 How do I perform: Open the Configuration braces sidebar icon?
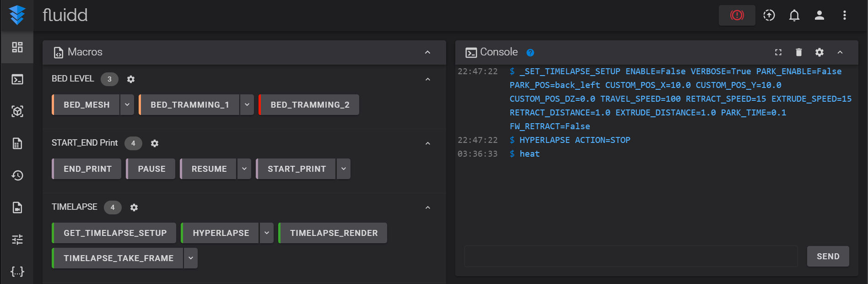pos(17,272)
